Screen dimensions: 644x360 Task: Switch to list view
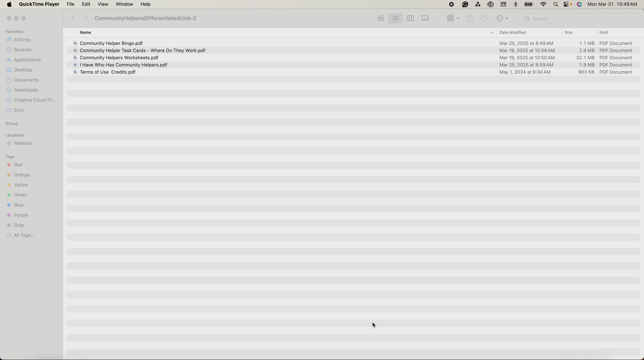(x=395, y=19)
